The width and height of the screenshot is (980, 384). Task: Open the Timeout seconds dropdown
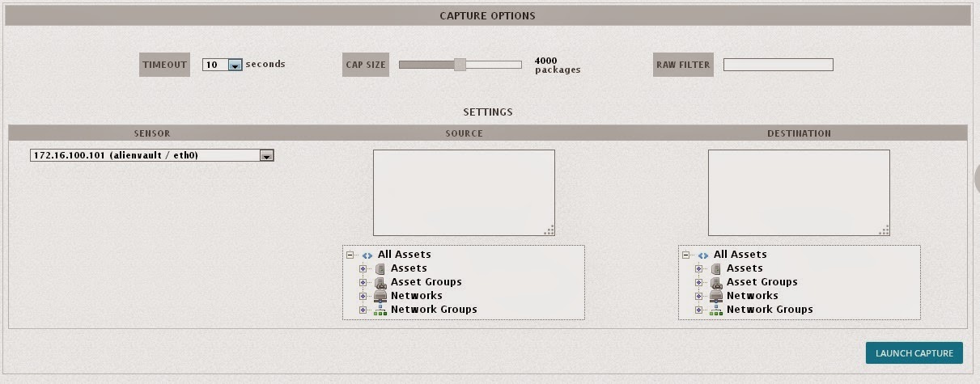[235, 65]
